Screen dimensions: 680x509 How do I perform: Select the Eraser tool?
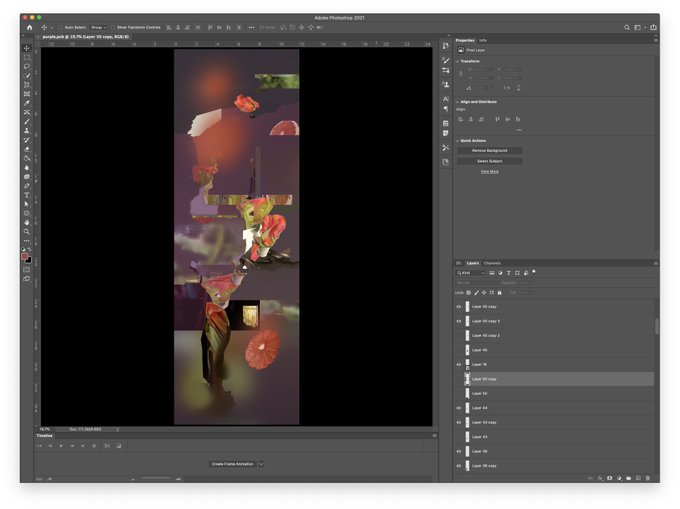(27, 149)
